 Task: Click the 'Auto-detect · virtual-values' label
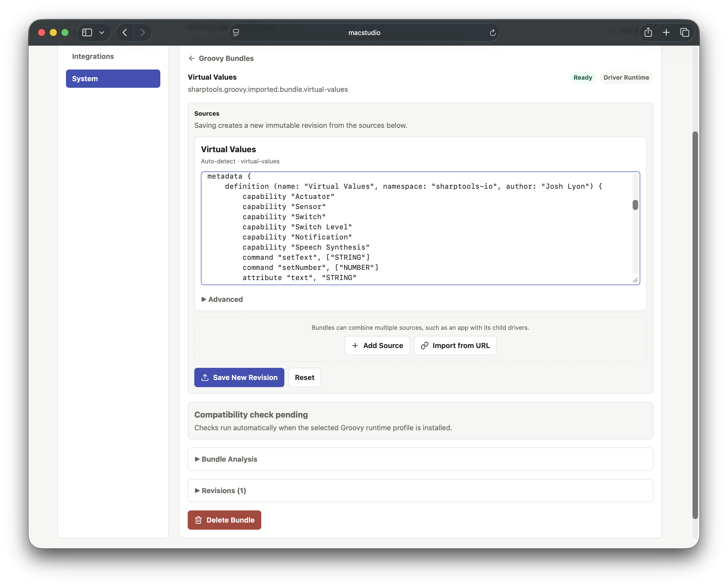pyautogui.click(x=240, y=161)
